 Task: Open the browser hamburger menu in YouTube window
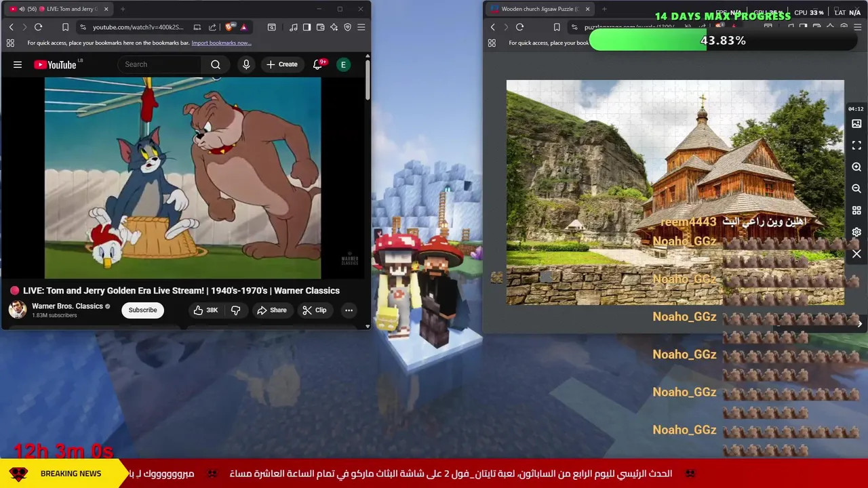361,27
